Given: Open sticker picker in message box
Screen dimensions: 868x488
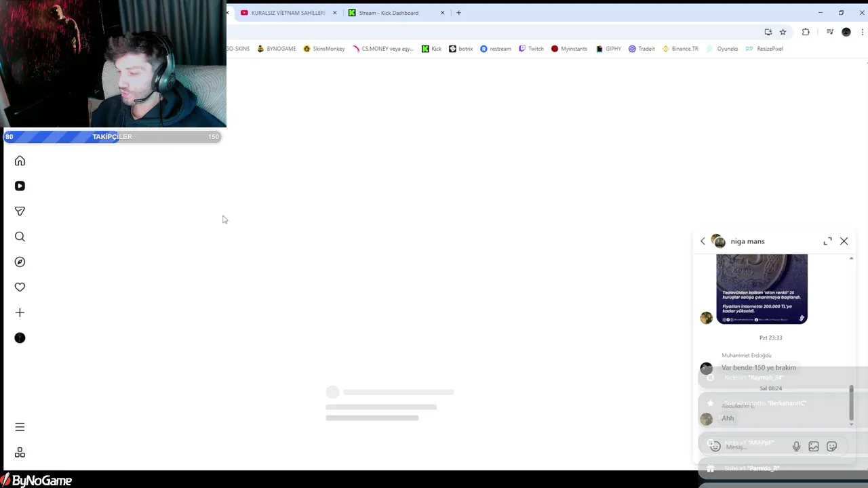Looking at the screenshot, I should click(832, 447).
